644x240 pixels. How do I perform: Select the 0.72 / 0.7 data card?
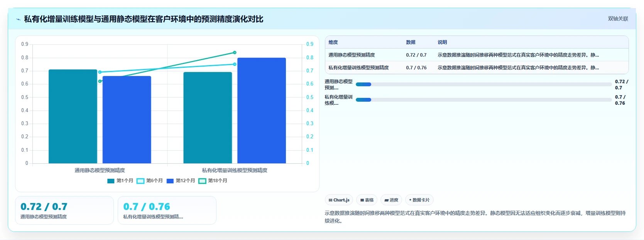(x=64, y=210)
